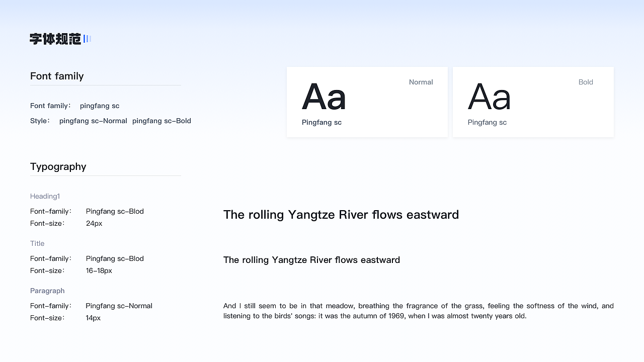Click the Normal label in the first card
Viewport: 644px width, 362px height.
coord(421,82)
